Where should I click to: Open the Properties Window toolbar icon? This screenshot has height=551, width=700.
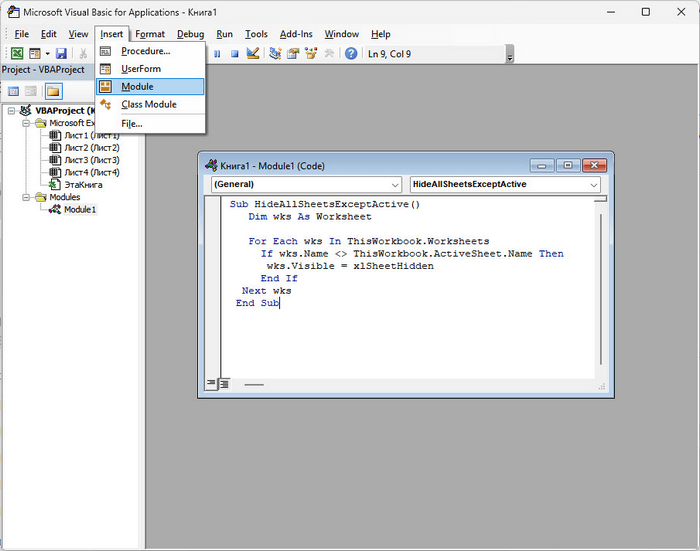[293, 53]
